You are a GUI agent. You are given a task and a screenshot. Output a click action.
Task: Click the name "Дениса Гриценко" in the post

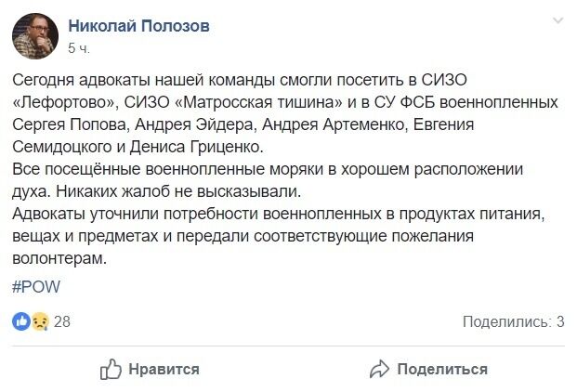(206, 146)
